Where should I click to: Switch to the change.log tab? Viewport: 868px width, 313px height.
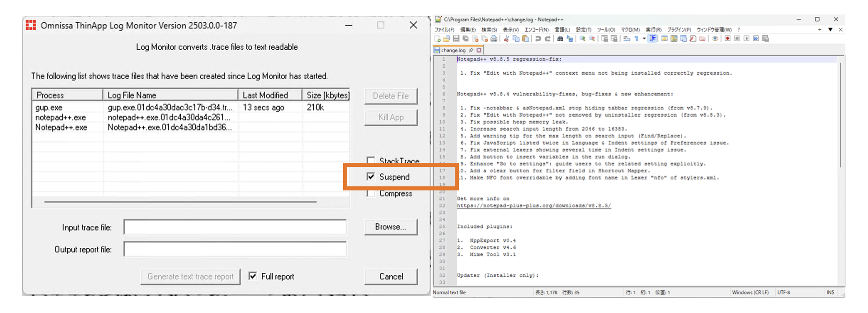453,50
